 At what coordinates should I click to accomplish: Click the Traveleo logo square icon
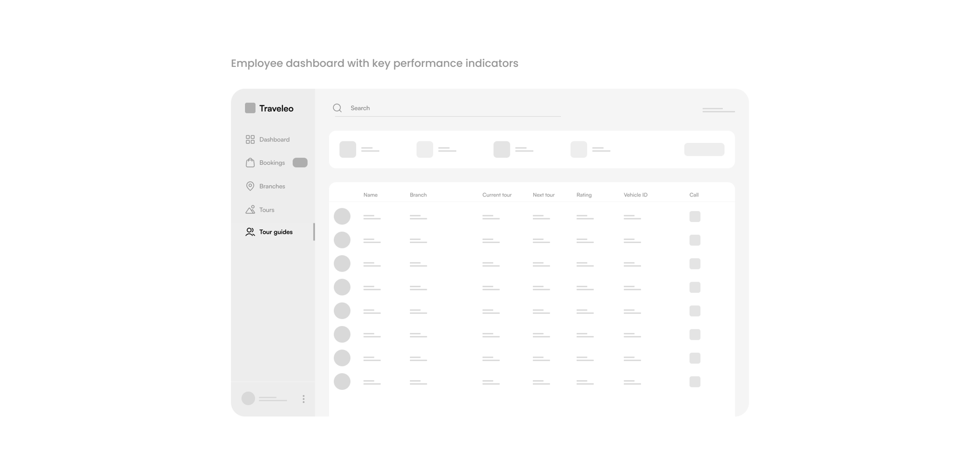[x=250, y=108]
